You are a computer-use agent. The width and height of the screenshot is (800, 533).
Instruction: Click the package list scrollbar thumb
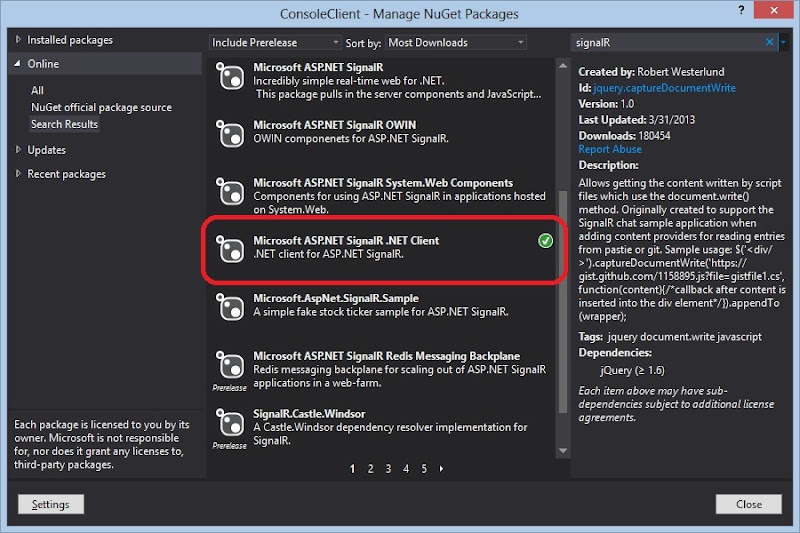pos(563,301)
